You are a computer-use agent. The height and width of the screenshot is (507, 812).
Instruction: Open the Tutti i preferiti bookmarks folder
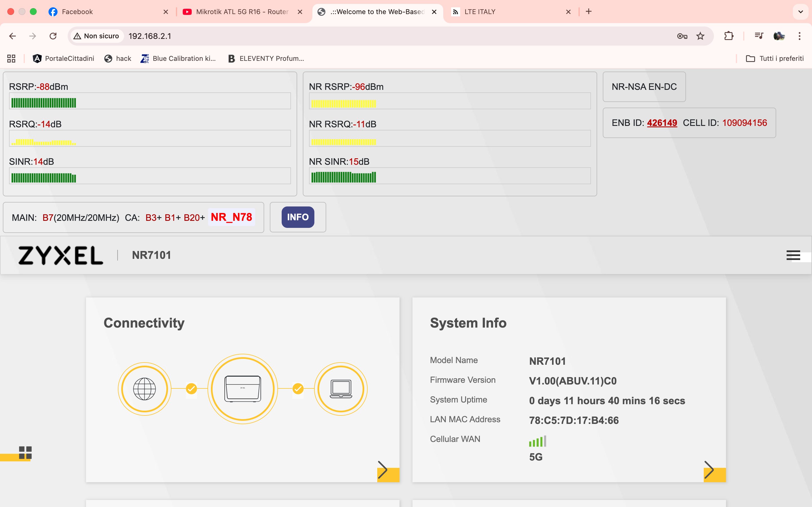(x=775, y=58)
